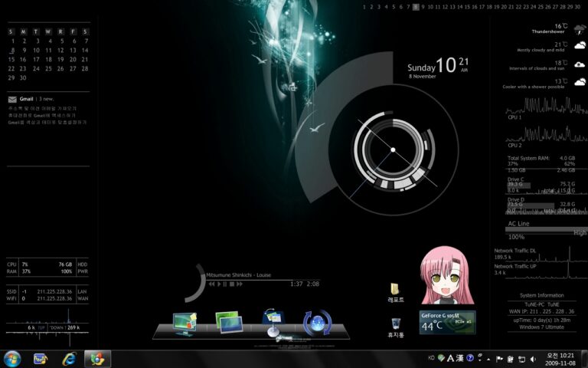Image resolution: width=588 pixels, height=368 pixels.
Task: Click the Gmail envelope icon
Action: click(12, 99)
